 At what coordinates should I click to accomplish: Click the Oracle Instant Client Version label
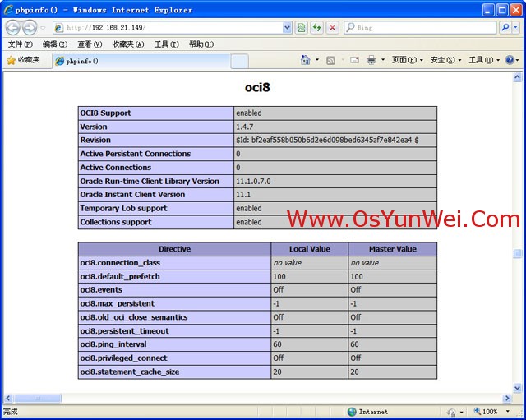132,195
